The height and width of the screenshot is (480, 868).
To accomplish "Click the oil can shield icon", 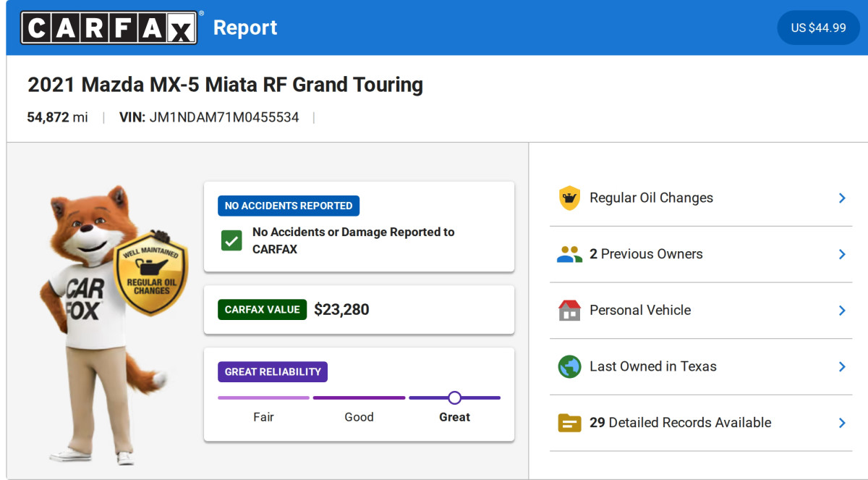I will pyautogui.click(x=570, y=198).
